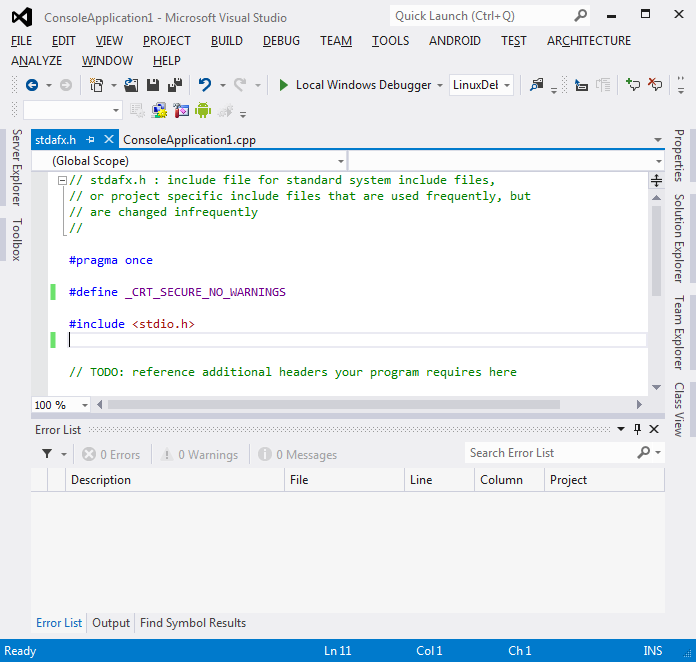696x662 pixels.
Task: Click the editor vertical scrollbar thumb
Action: pos(656,251)
